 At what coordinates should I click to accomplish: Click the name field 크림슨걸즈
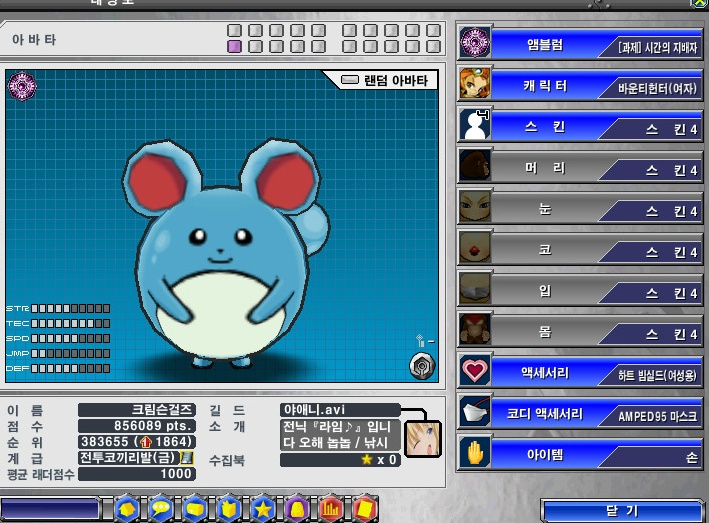pyautogui.click(x=137, y=410)
